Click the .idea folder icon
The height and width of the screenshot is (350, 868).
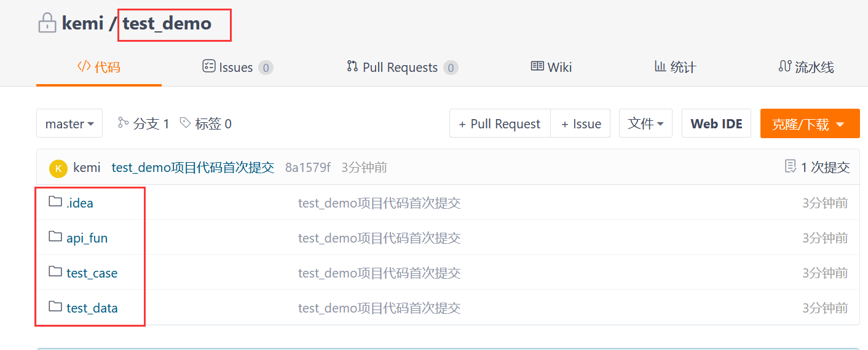point(55,202)
